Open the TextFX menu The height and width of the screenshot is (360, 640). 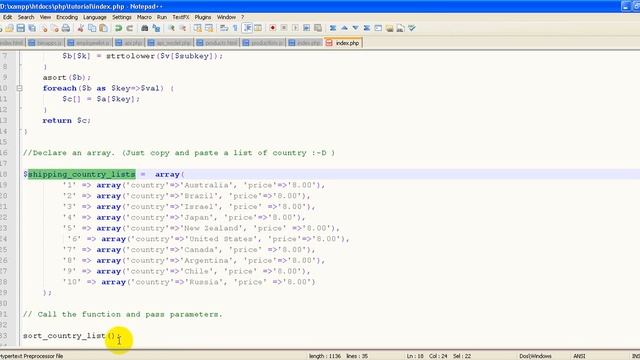click(x=181, y=17)
